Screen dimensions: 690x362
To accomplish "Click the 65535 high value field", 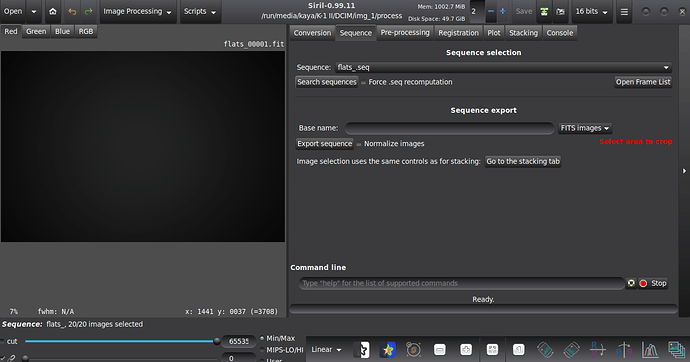I will click(x=238, y=341).
